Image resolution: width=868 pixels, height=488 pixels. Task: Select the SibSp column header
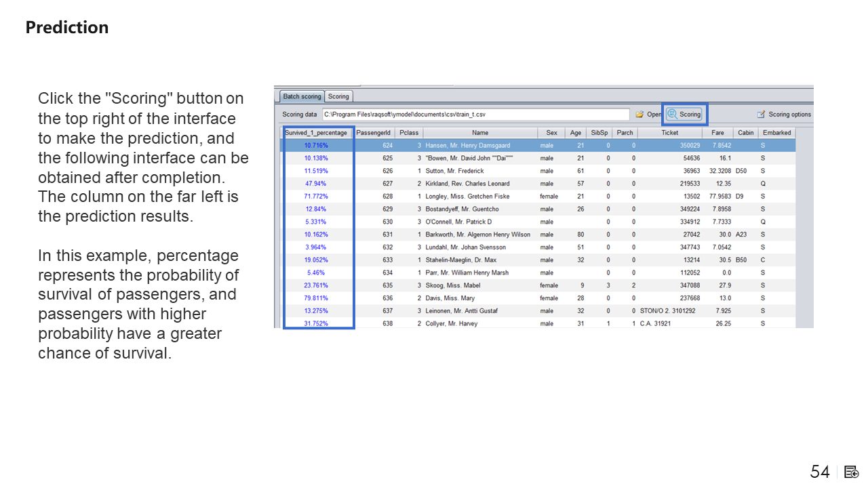pos(599,133)
